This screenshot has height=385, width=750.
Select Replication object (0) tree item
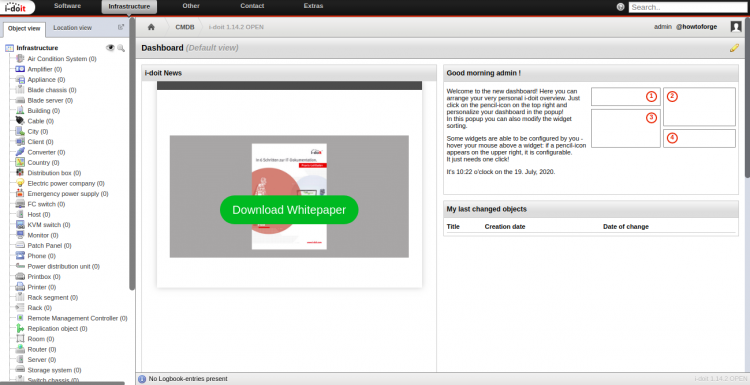[x=57, y=329]
